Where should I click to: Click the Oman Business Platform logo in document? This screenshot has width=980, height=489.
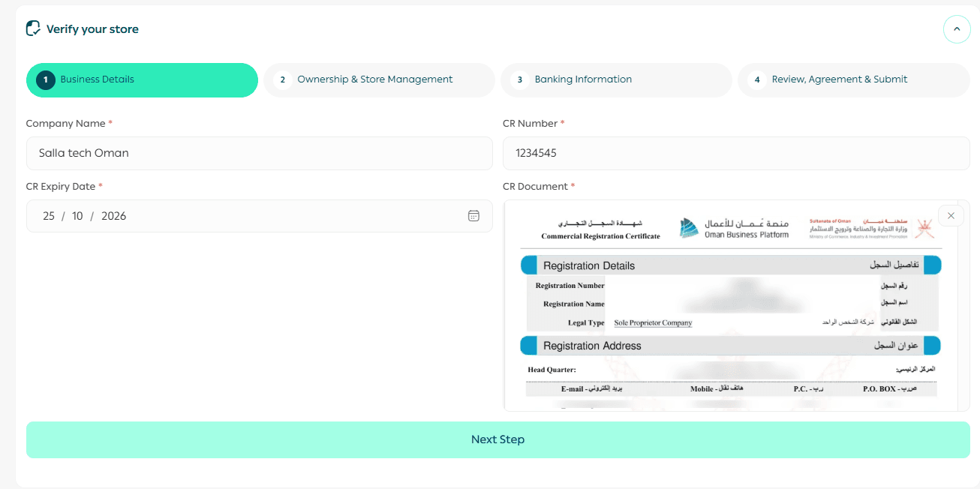coord(735,228)
